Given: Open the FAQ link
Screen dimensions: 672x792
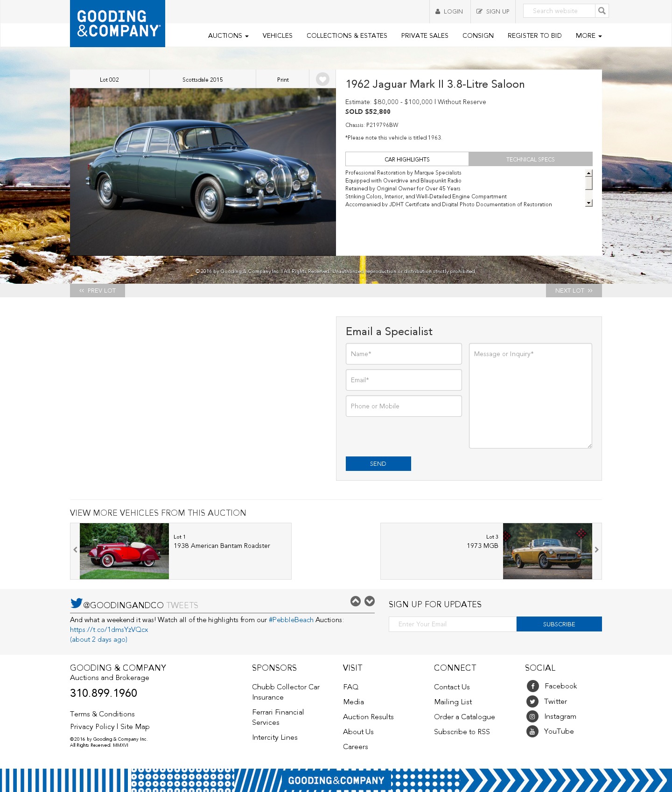Looking at the screenshot, I should 351,687.
